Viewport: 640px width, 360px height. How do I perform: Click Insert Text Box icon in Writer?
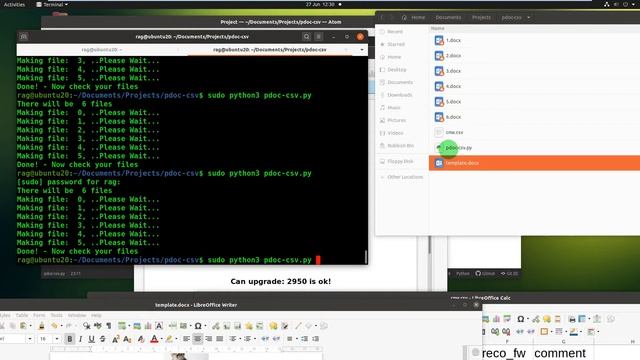point(159,326)
